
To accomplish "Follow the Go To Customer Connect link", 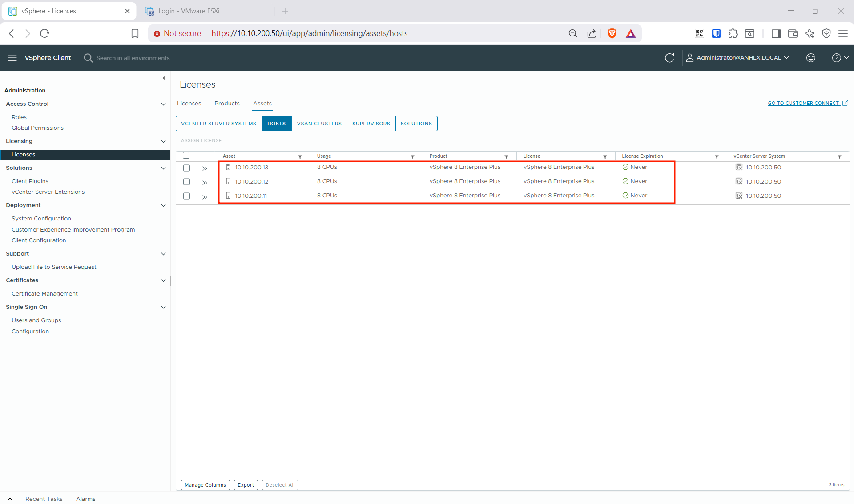I will click(808, 103).
